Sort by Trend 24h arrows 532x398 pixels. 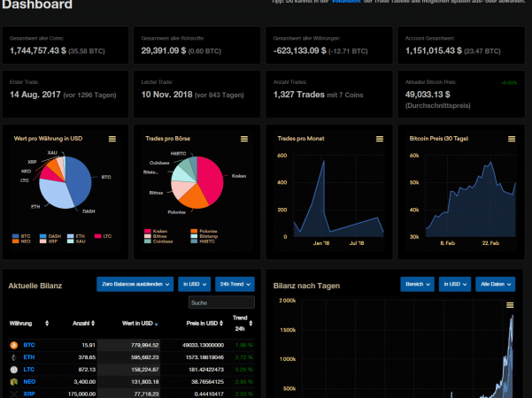[251, 324]
